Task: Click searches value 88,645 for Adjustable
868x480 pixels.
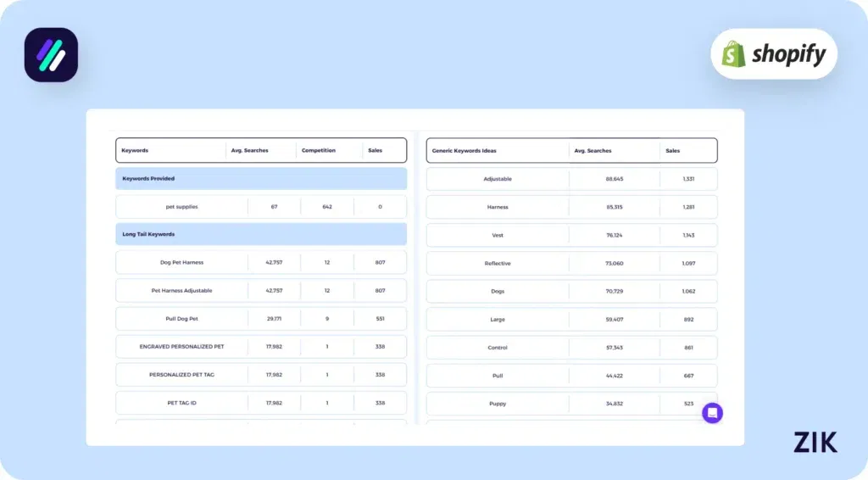Action: (x=614, y=179)
